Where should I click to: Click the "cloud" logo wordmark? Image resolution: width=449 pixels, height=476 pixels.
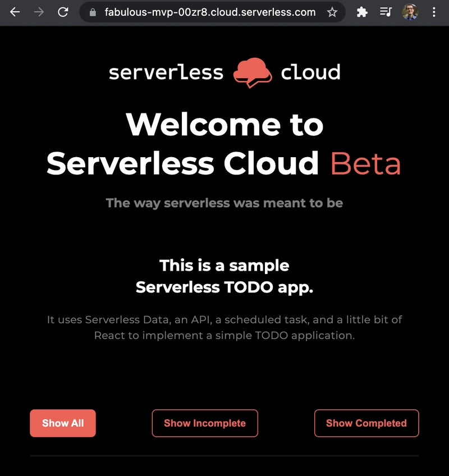pyautogui.click(x=310, y=72)
